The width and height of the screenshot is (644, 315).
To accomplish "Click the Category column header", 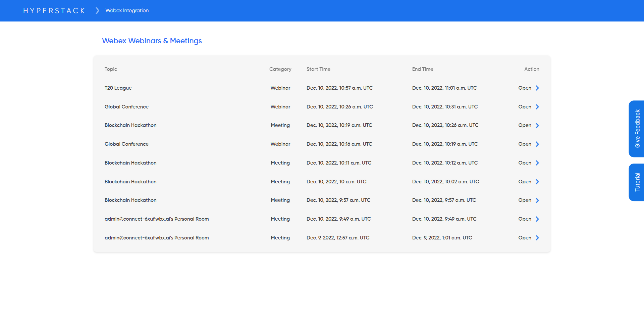I will [x=280, y=69].
